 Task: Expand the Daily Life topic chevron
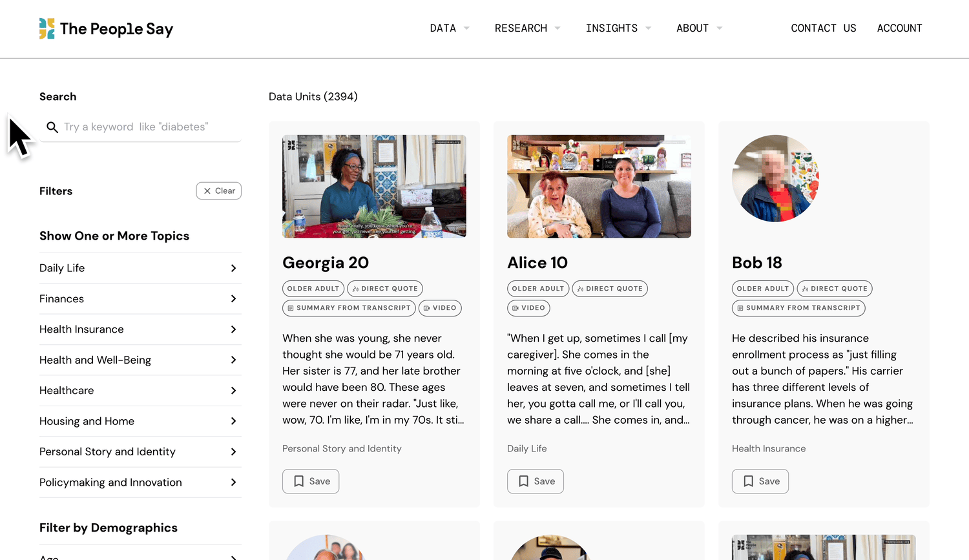(x=233, y=268)
